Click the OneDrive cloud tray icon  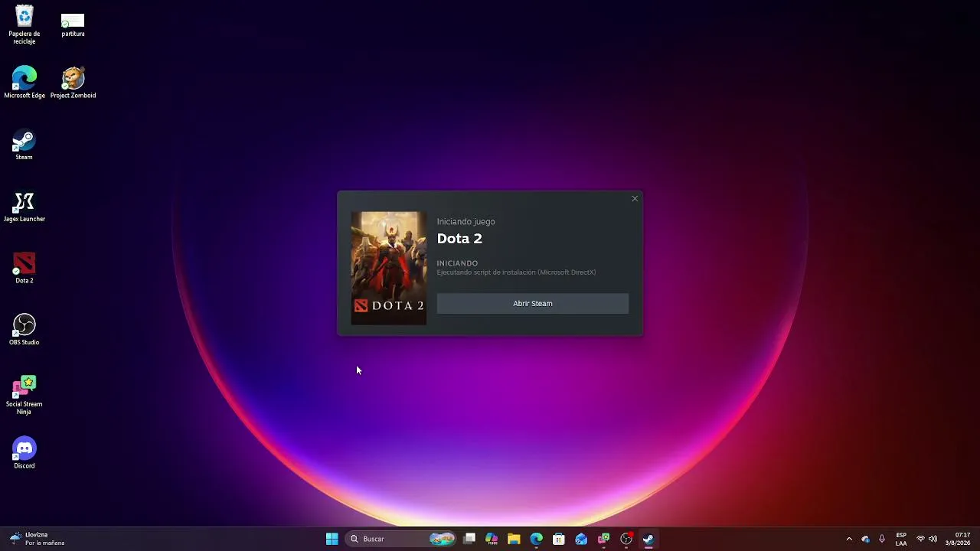866,539
